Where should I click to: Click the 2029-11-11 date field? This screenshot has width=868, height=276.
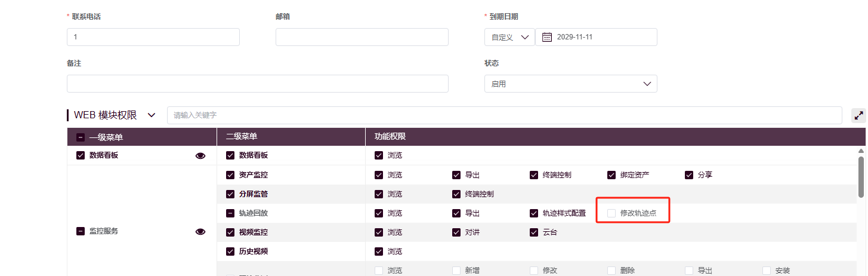[x=603, y=37]
